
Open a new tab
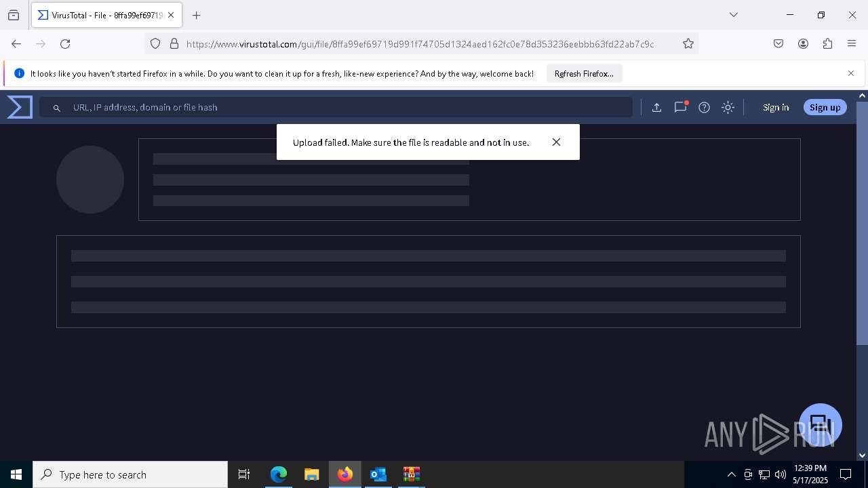[197, 15]
